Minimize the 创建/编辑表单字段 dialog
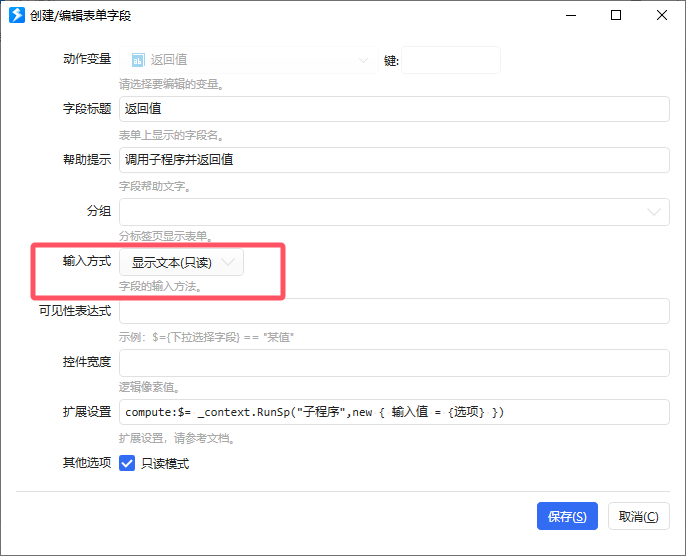 pyautogui.click(x=570, y=15)
